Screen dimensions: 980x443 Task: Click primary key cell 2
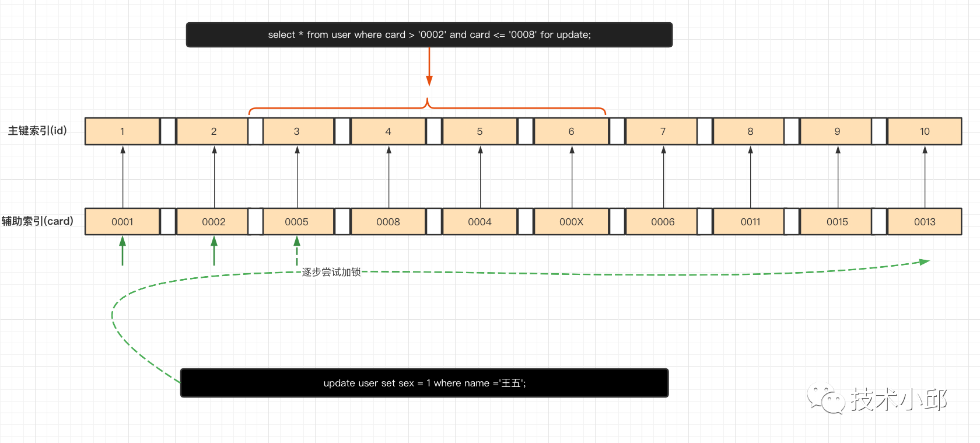pyautogui.click(x=213, y=131)
